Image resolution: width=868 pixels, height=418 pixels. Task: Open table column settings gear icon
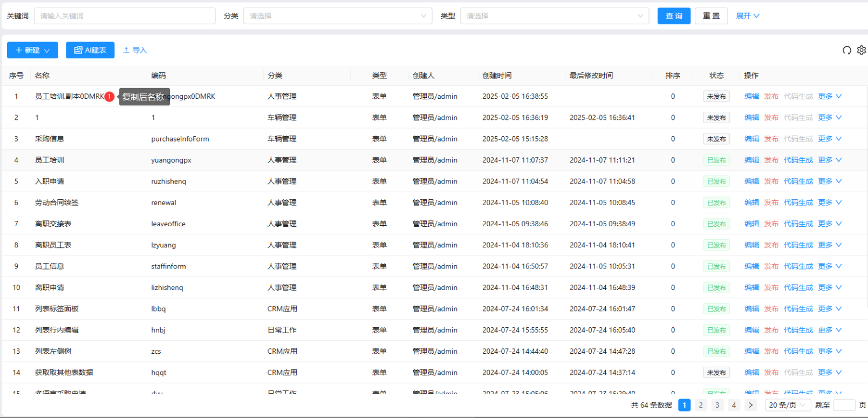(x=862, y=50)
